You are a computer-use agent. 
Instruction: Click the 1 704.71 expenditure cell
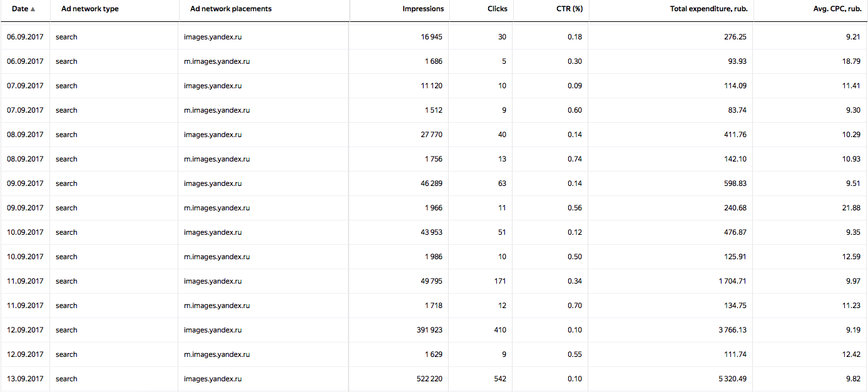tap(732, 281)
